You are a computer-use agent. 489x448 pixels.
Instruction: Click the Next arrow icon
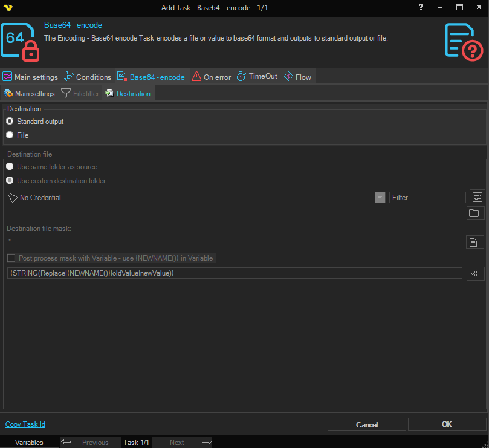(206, 442)
